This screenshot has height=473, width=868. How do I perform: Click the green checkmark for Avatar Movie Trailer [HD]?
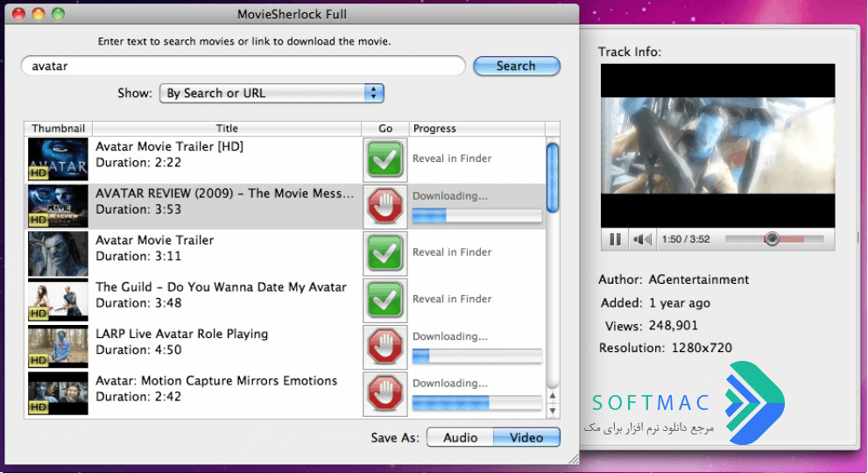385,159
